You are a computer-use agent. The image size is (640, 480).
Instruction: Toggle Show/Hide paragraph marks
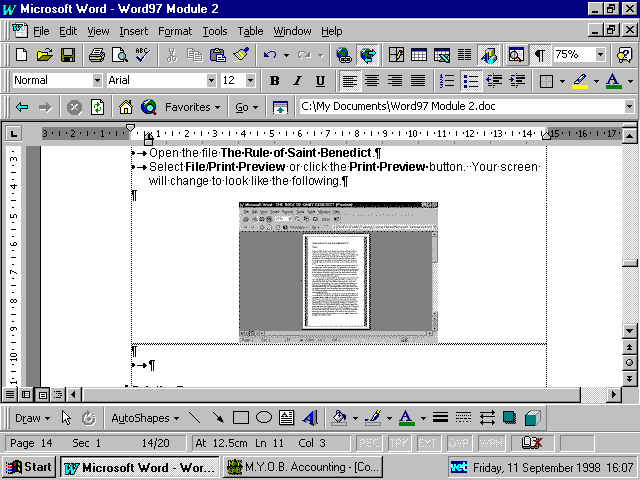click(539, 55)
